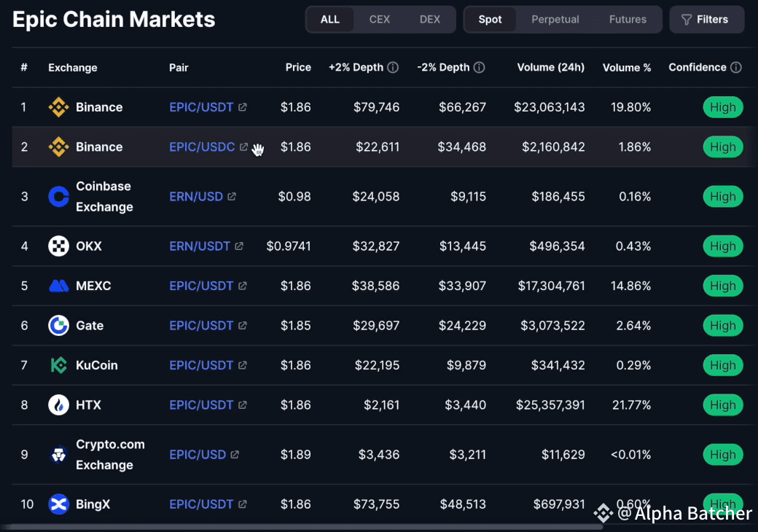Click external link icon beside ERN/USDT
The width and height of the screenshot is (758, 532).
pyautogui.click(x=239, y=246)
